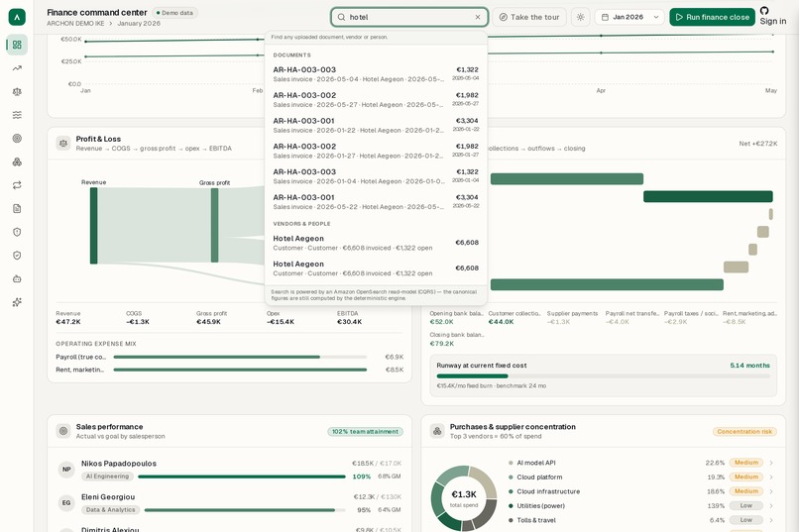Open the shield checkmark sidebar icon

coord(17,256)
